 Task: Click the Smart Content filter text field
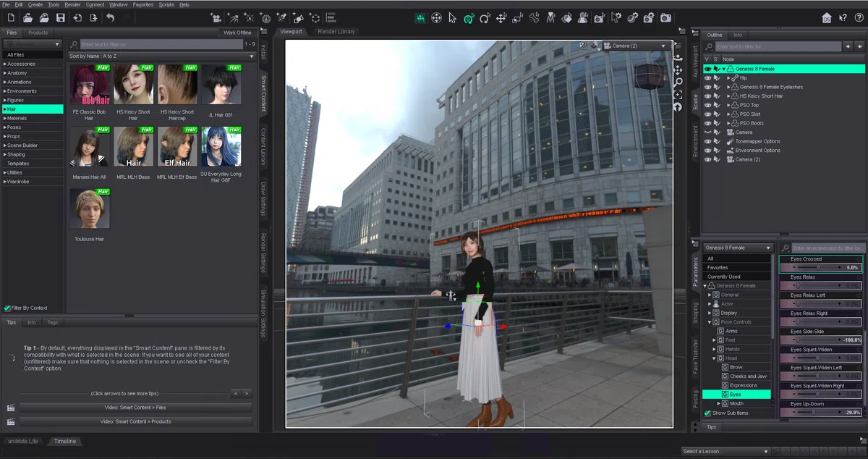pos(161,45)
